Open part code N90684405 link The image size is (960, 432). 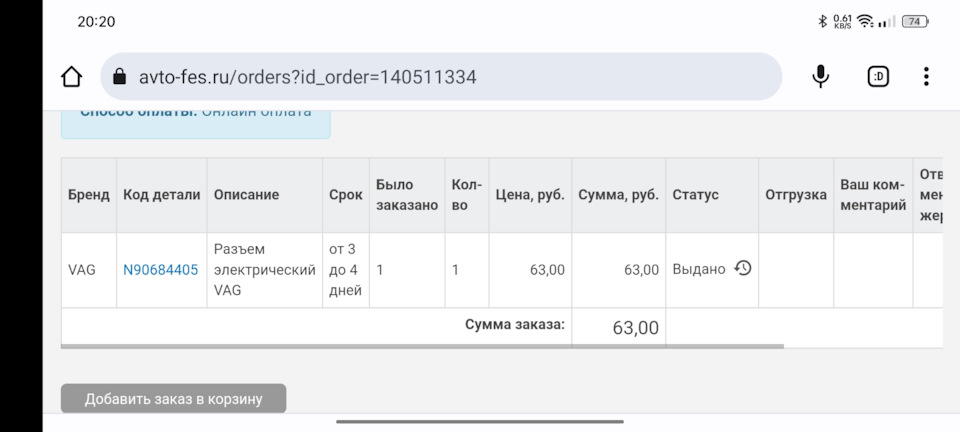pos(160,269)
